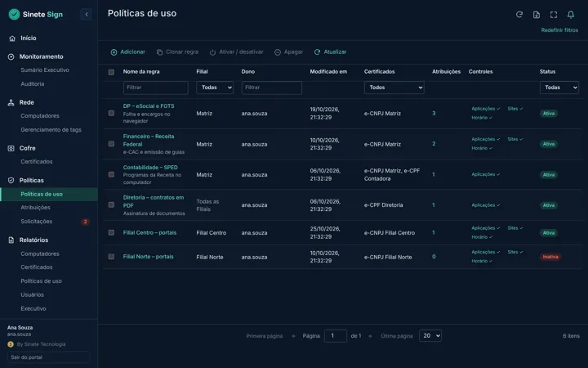588x368 pixels.
Task: Go to Gerenciamento de tags
Action: click(51, 130)
